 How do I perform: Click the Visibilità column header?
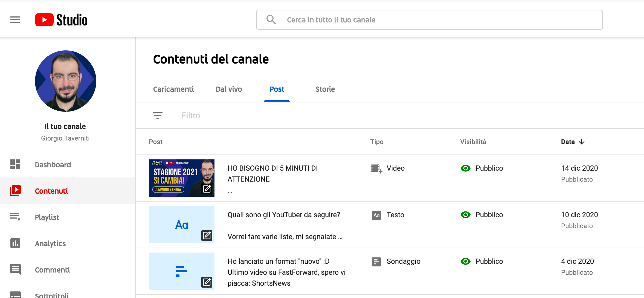click(x=473, y=142)
